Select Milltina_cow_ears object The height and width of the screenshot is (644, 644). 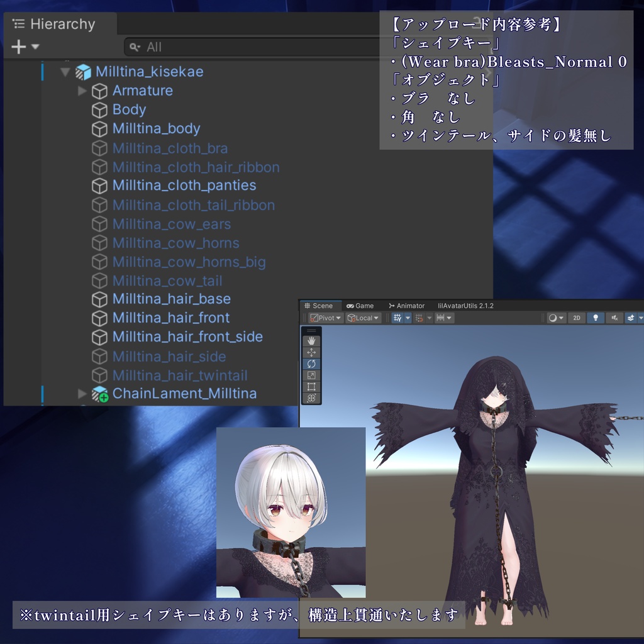pos(172,225)
